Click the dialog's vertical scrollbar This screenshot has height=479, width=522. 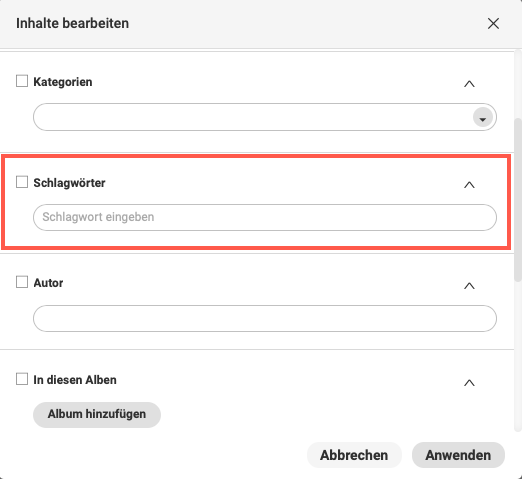(518, 200)
